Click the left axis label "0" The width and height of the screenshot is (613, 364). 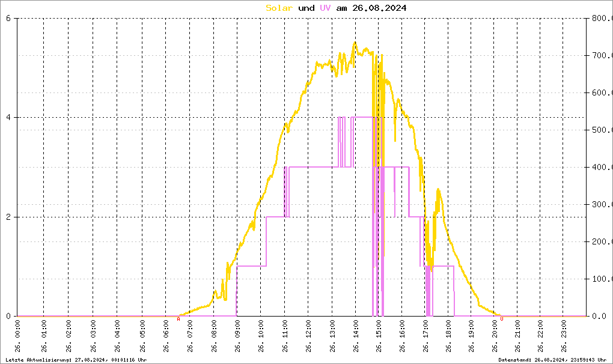[x=8, y=317]
